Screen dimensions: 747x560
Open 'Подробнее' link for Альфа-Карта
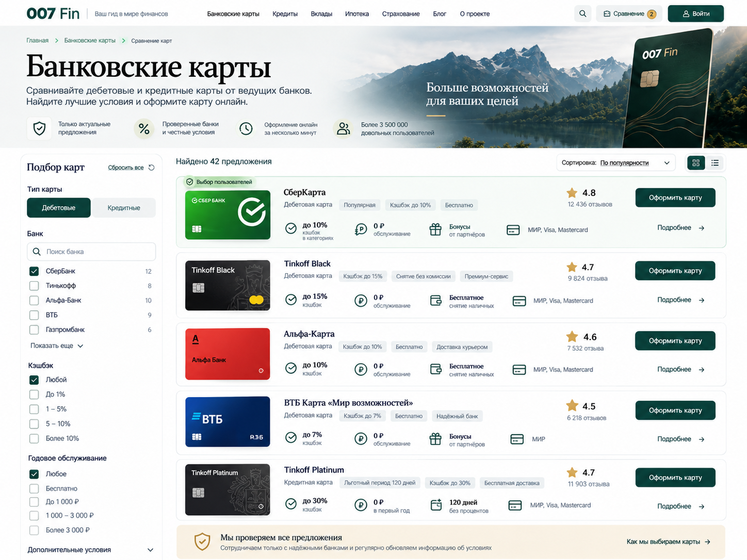pyautogui.click(x=681, y=369)
